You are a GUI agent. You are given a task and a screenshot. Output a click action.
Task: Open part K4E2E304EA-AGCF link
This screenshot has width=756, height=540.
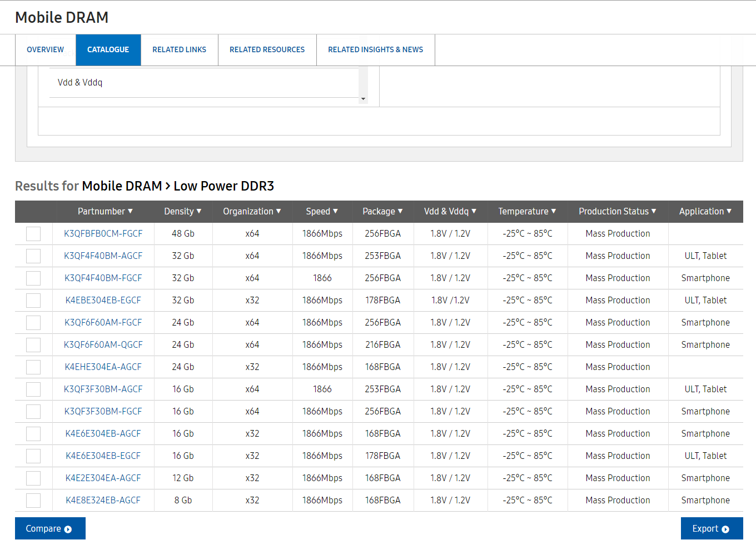(x=103, y=478)
